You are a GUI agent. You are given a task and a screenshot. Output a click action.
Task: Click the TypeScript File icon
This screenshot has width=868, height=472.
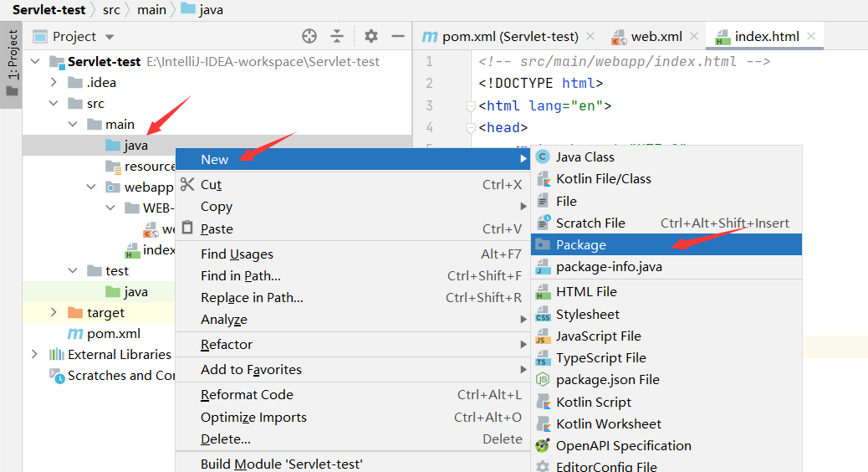543,358
